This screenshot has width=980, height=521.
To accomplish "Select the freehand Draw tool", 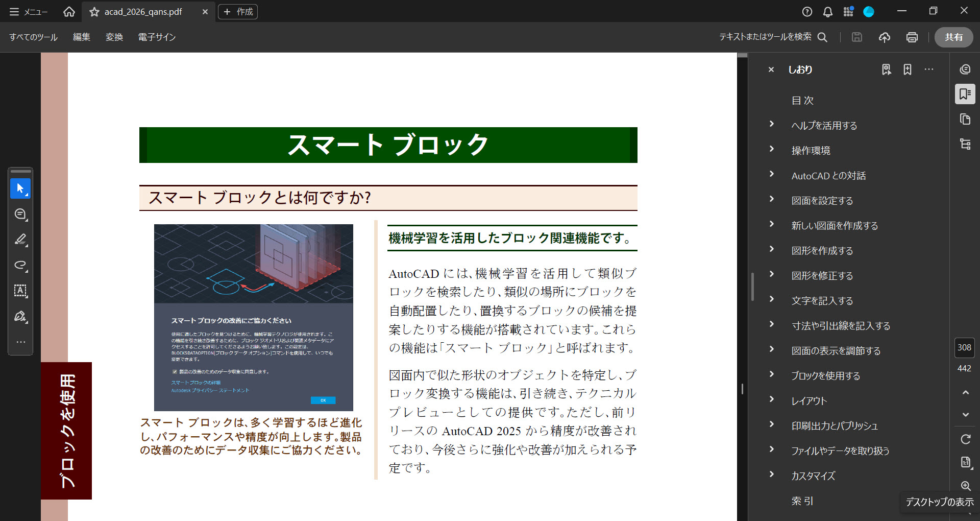I will tap(20, 265).
